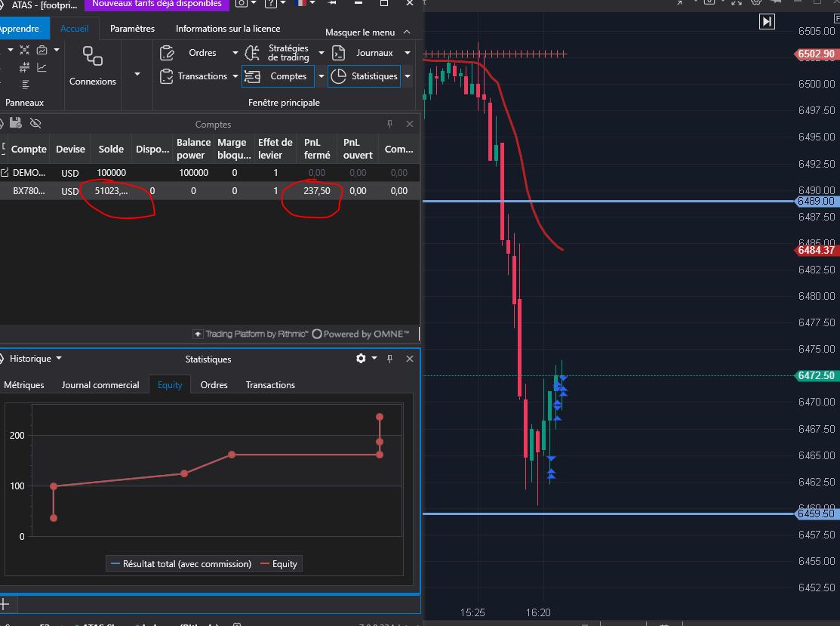Pin the Comptes panel
Image resolution: width=840 pixels, height=626 pixels.
(x=390, y=124)
